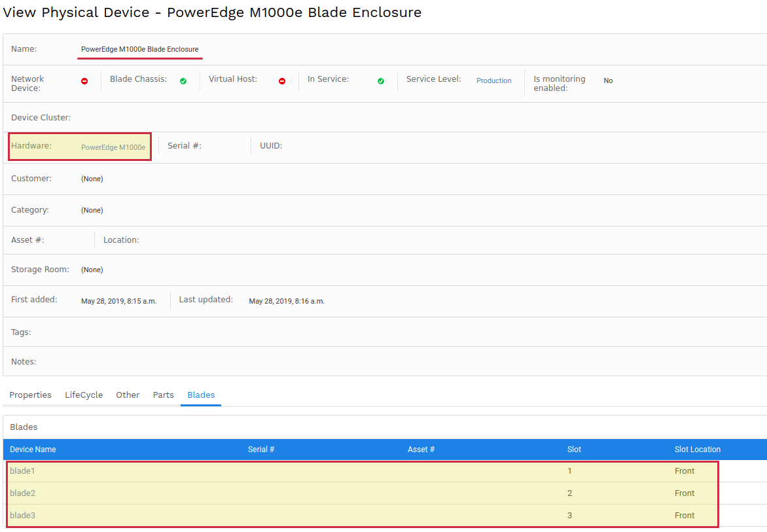Switch to the LifeCycle tab
The height and width of the screenshot is (532, 767).
point(84,395)
